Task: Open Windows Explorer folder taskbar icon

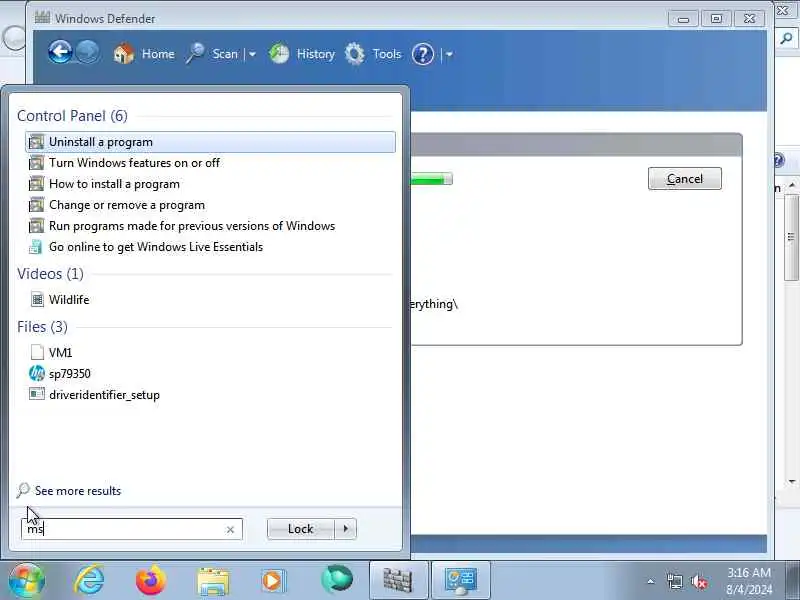Action: [213, 582]
